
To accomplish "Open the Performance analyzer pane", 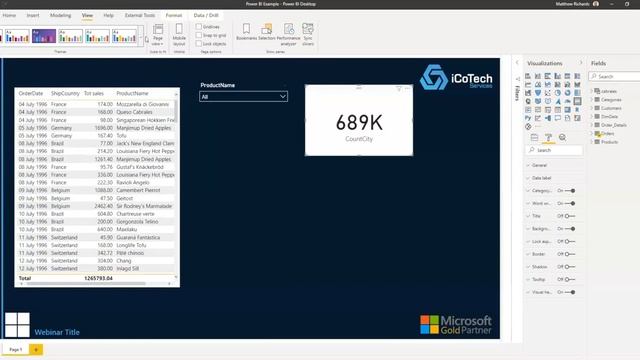I will (x=288, y=34).
